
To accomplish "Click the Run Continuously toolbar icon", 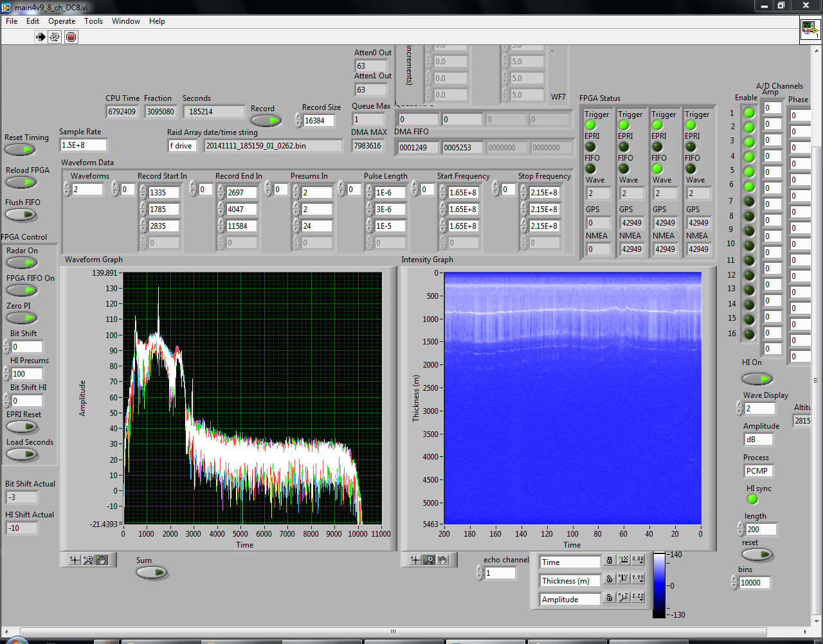I will pyautogui.click(x=55, y=37).
